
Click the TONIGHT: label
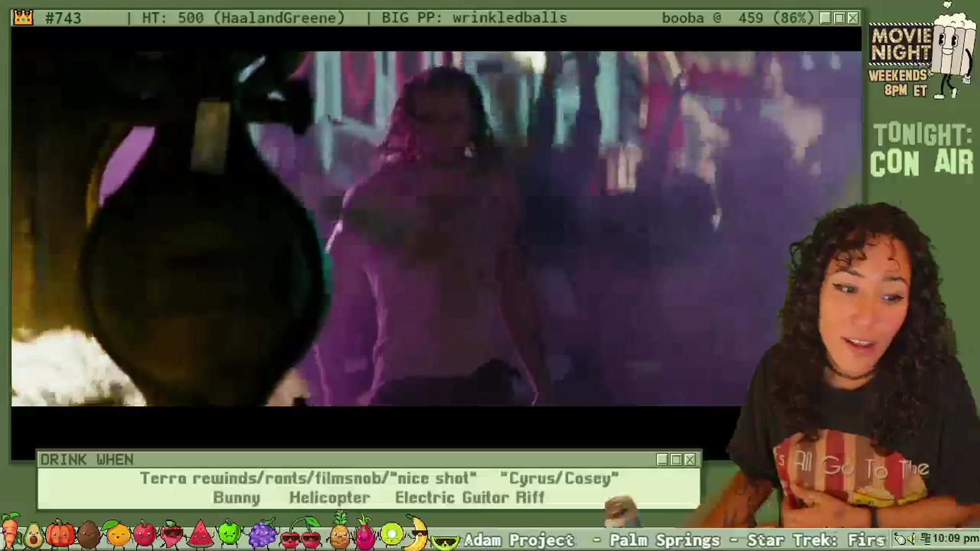coord(922,135)
